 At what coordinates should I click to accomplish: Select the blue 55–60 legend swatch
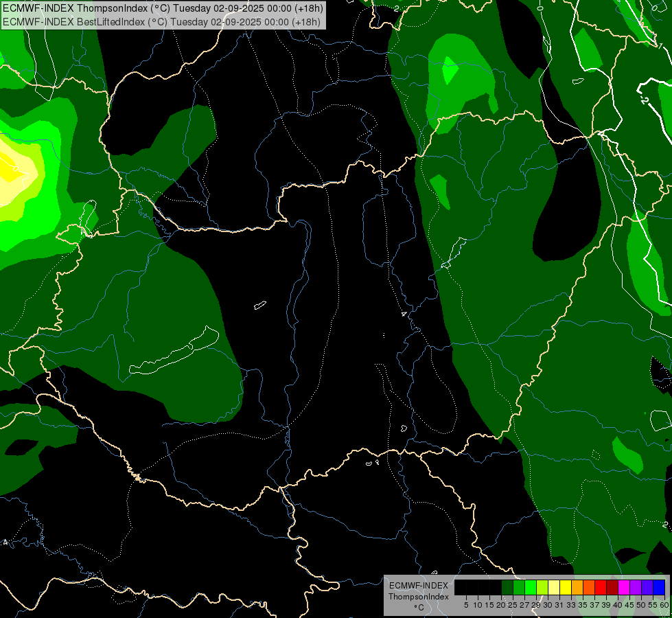pos(659,587)
